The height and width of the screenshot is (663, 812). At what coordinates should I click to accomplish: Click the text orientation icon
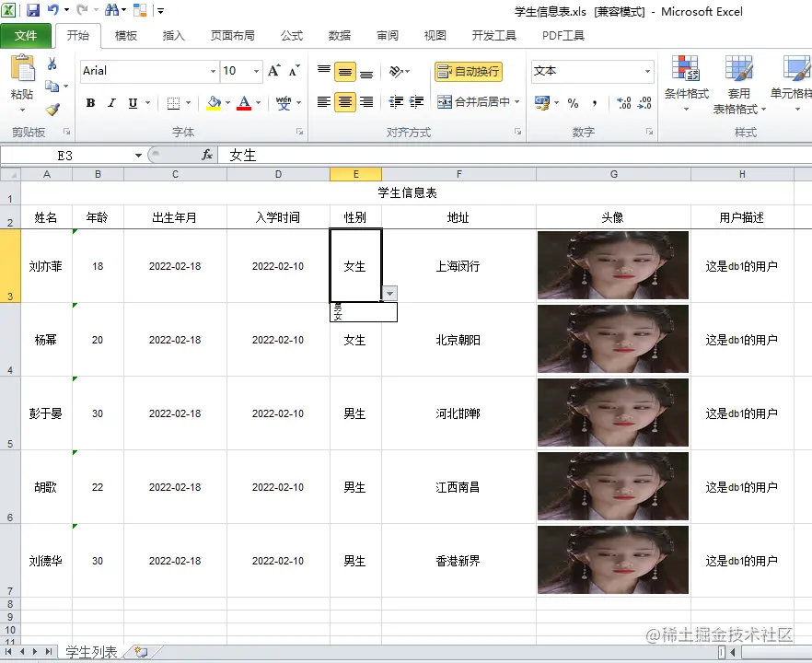coord(396,71)
